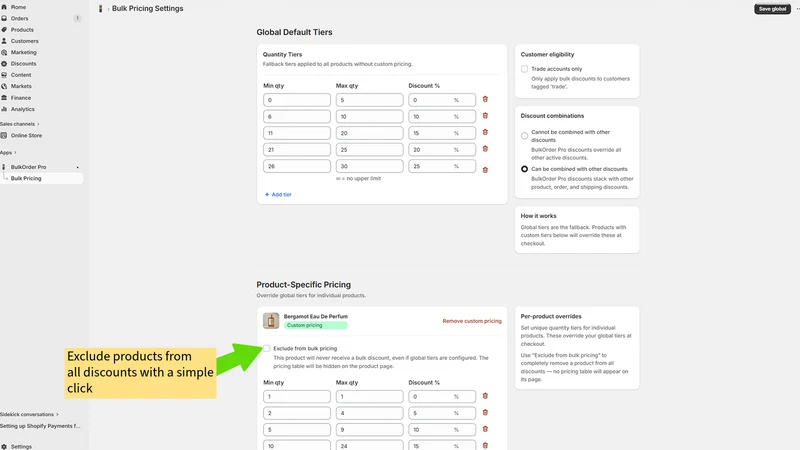Expand the Apps section chevron
Screen dimensions: 800x450
15,153
